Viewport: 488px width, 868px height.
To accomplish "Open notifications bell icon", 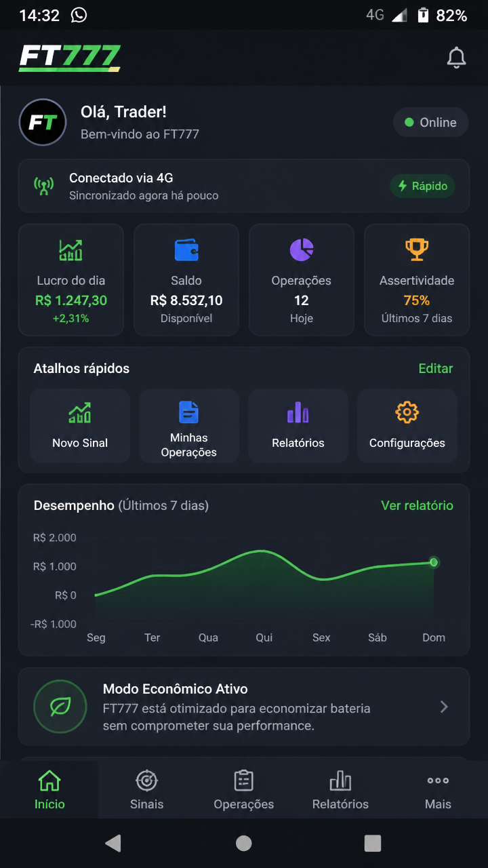I will tap(457, 58).
